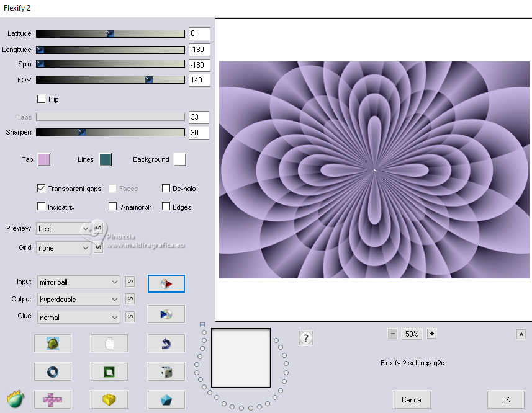Click the S button next to Preview

tap(98, 228)
